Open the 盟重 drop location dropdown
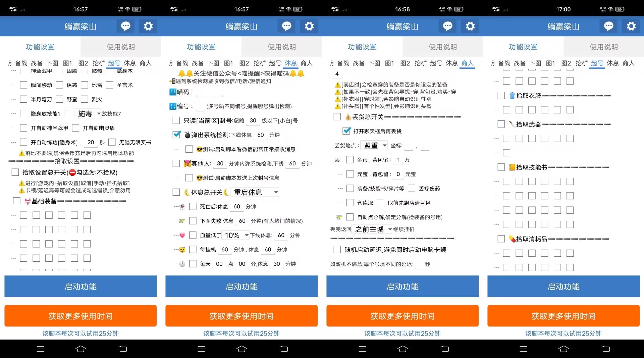Viewport: 644px width, 358px height. [374, 145]
